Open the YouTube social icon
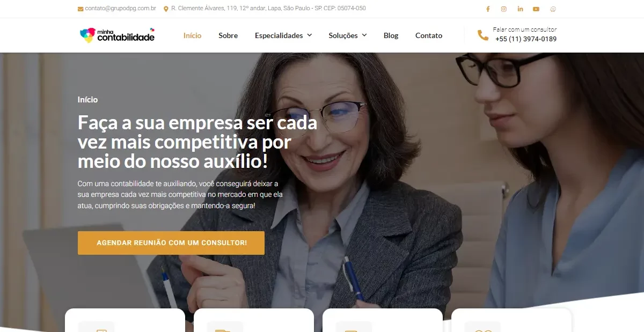 (536, 9)
